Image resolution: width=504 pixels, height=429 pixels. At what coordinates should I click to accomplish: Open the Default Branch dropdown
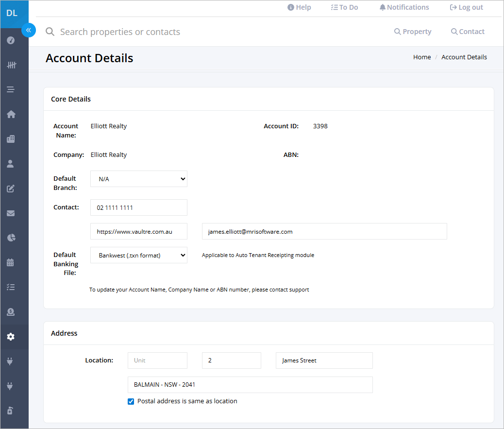point(139,179)
